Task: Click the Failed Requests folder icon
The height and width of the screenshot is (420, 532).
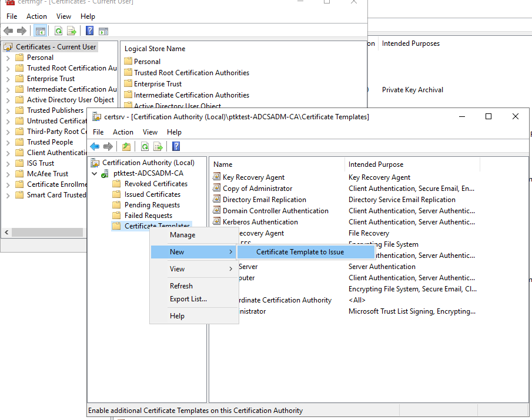Action: (x=116, y=215)
